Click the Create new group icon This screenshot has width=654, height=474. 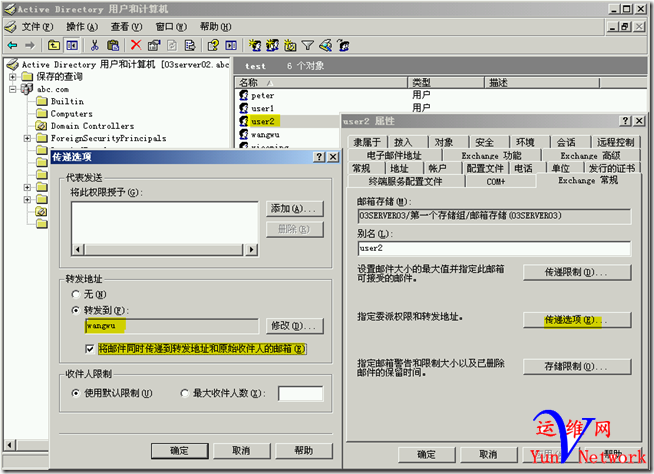point(272,45)
